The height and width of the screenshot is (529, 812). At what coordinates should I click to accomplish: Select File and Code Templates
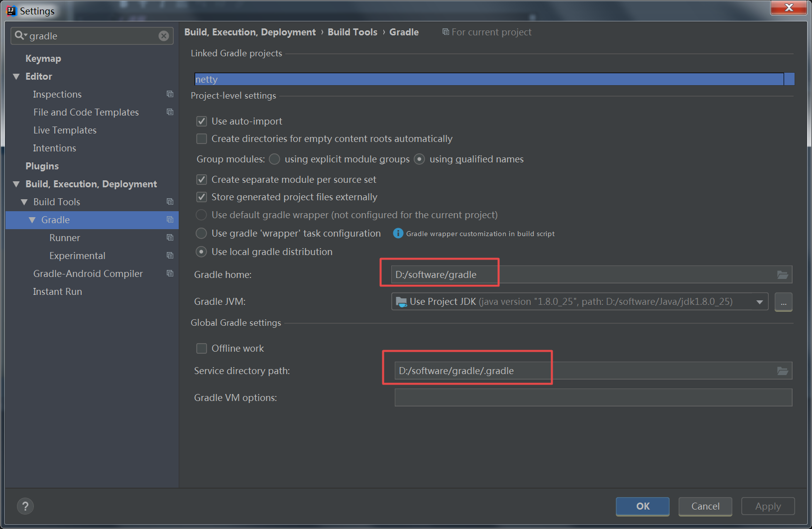[86, 112]
